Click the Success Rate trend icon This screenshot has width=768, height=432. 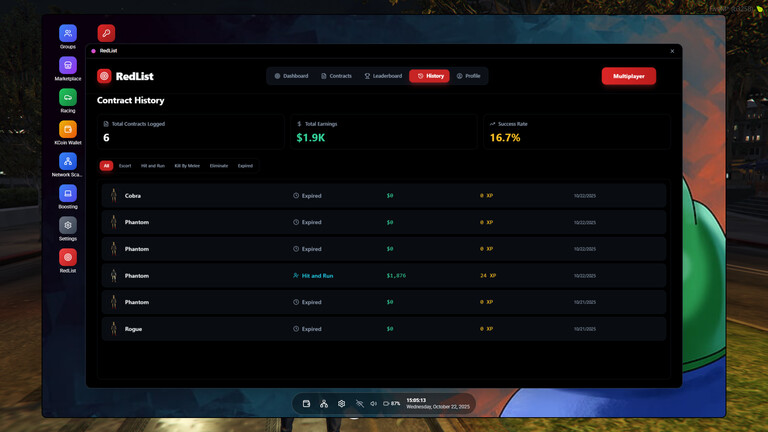point(492,124)
